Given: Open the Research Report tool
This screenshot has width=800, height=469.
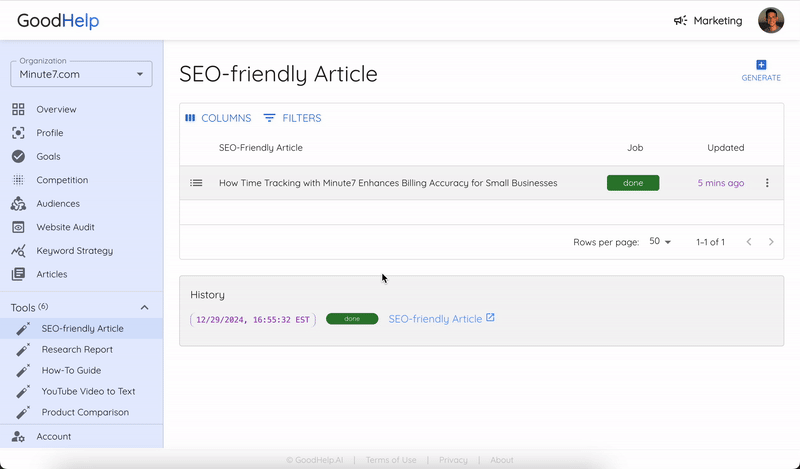Looking at the screenshot, I should [77, 350].
